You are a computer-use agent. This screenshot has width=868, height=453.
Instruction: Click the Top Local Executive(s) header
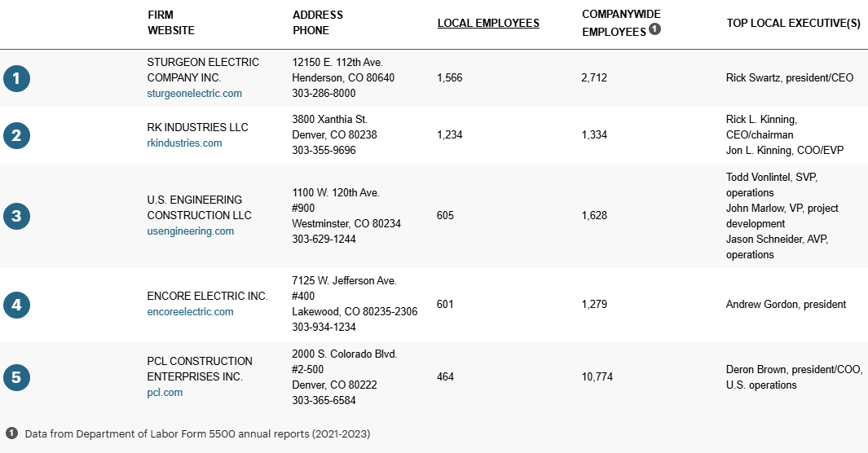(x=793, y=23)
